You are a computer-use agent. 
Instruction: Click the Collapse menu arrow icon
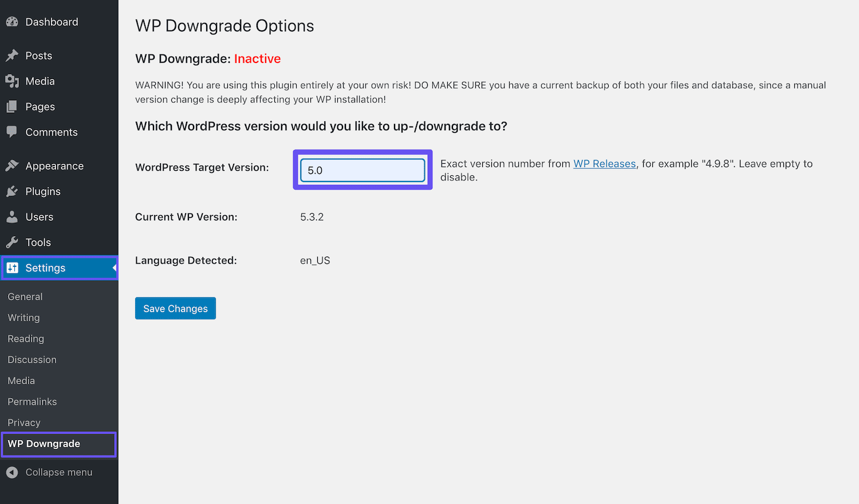[x=13, y=472]
